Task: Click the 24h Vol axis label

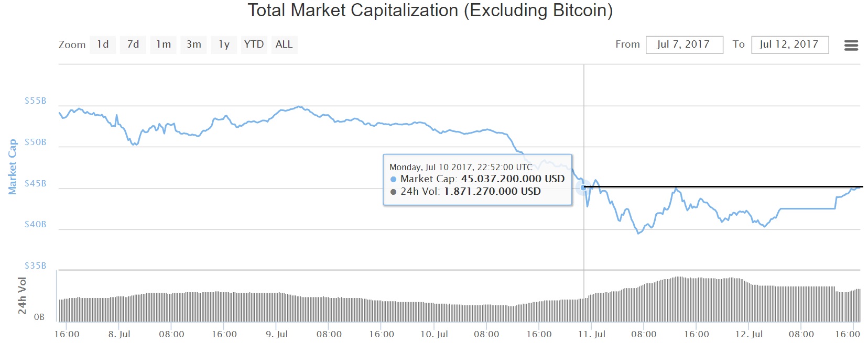Action: pos(22,295)
